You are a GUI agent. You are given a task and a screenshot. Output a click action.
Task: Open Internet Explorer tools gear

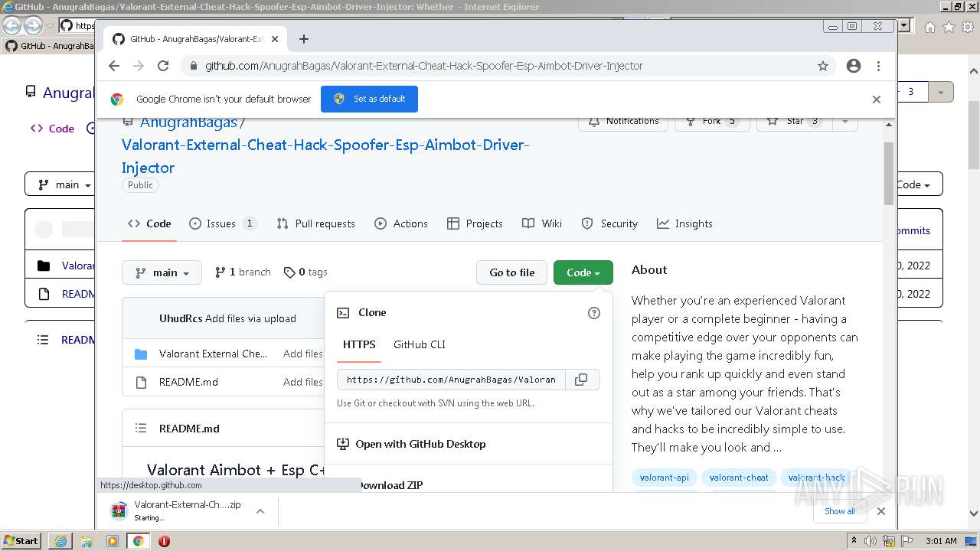967,27
